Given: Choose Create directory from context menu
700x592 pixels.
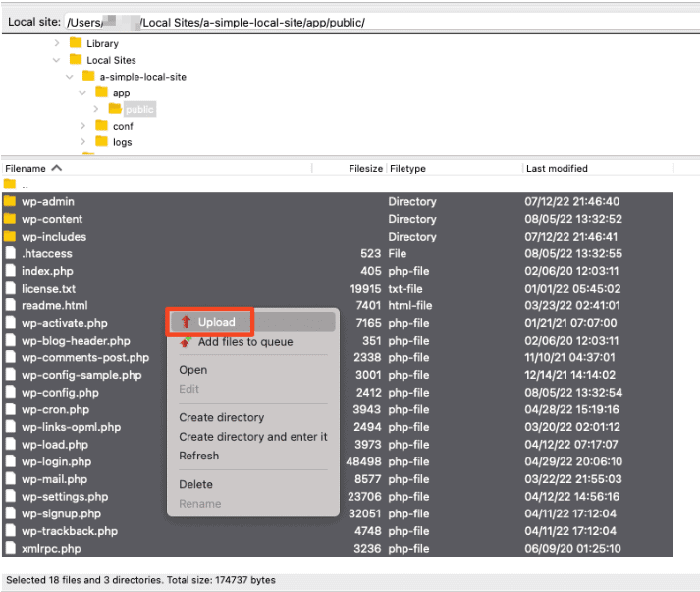Looking at the screenshot, I should point(222,417).
